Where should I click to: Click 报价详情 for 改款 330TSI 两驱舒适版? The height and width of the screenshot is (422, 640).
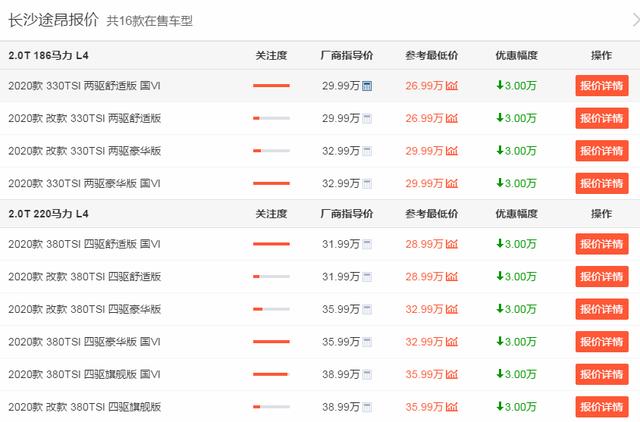click(602, 118)
